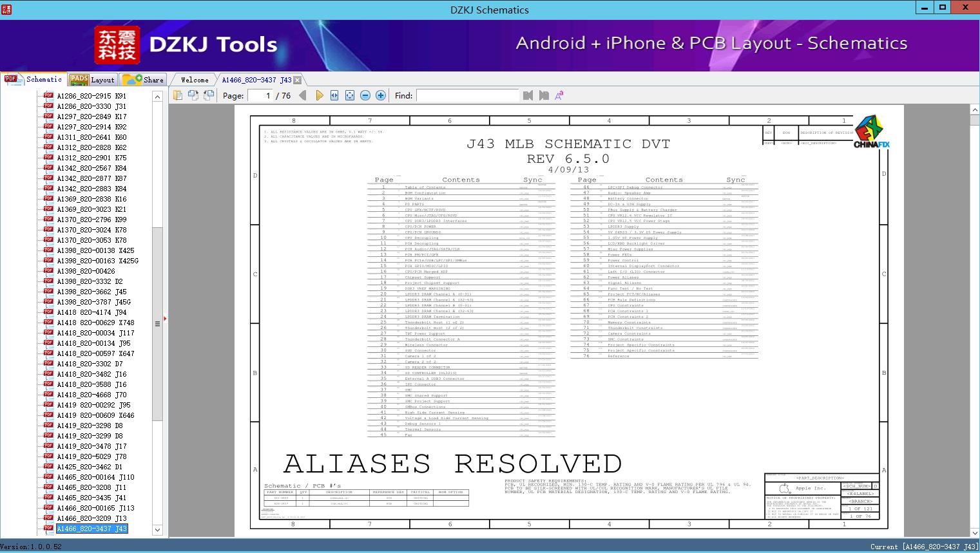Image resolution: width=980 pixels, height=553 pixels.
Task: Click PDF icon beside A1370_820-2796 K99
Action: coord(48,219)
